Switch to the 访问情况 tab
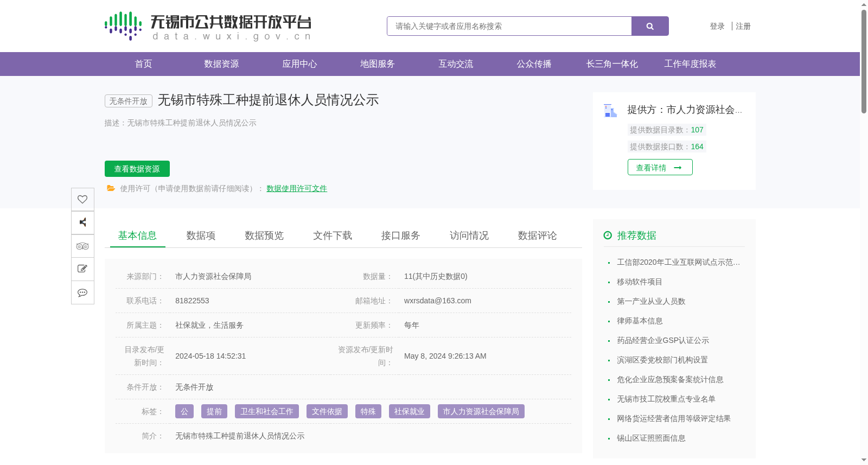The image size is (868, 465). pos(469,235)
